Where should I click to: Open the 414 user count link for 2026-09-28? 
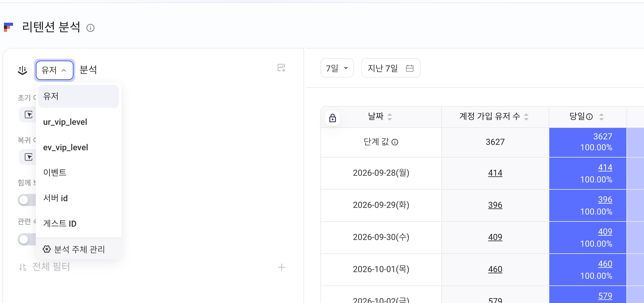[x=495, y=173]
